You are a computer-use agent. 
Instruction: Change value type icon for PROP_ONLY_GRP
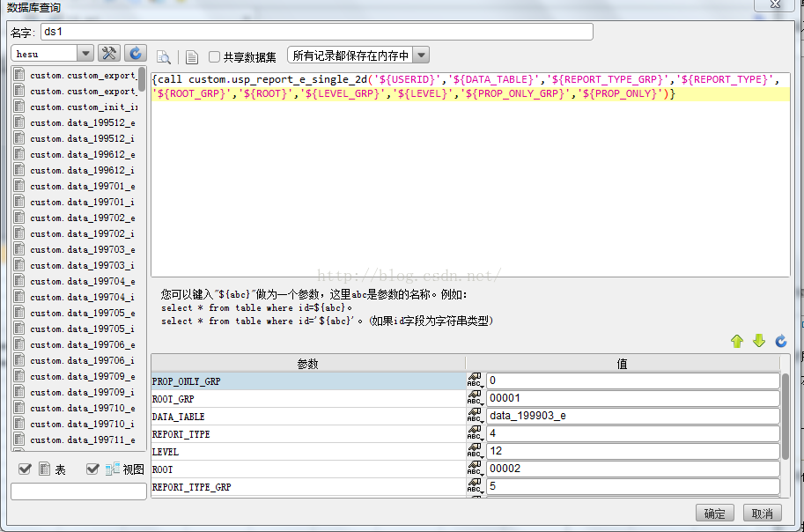[x=475, y=381]
